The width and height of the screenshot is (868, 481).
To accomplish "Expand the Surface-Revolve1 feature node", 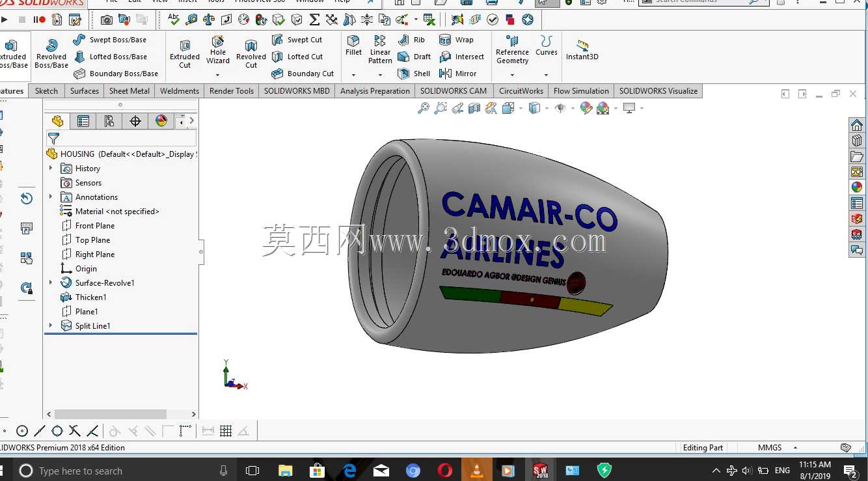I will [x=51, y=283].
